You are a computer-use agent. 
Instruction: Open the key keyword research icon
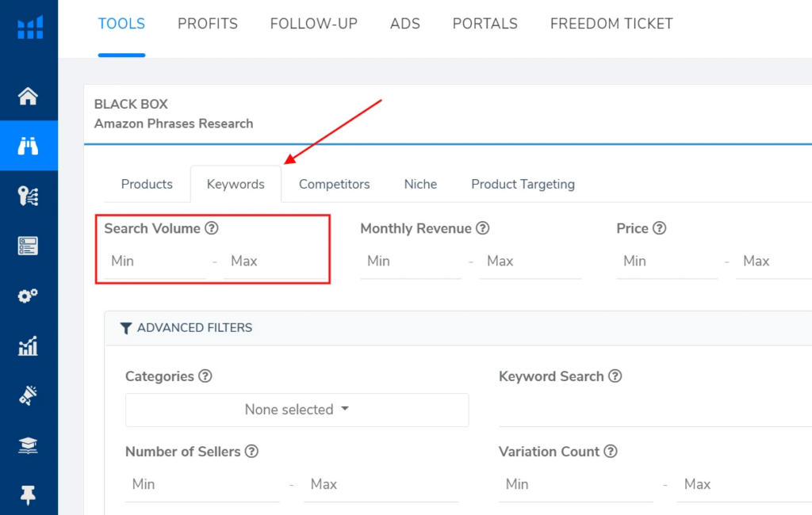tap(28, 196)
